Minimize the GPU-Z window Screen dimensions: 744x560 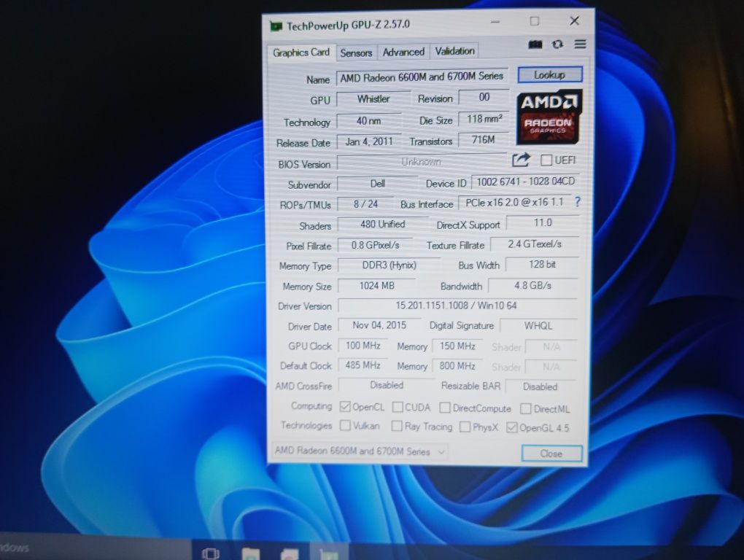click(495, 22)
